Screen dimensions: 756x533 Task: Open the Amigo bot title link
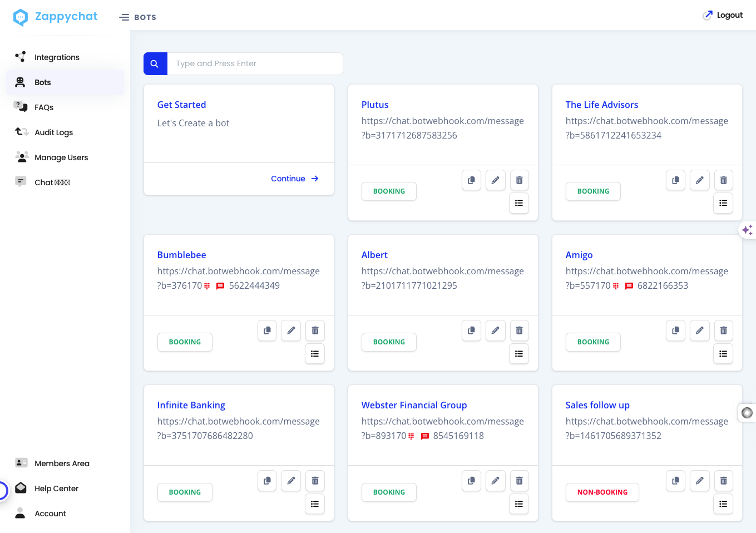pyautogui.click(x=579, y=255)
